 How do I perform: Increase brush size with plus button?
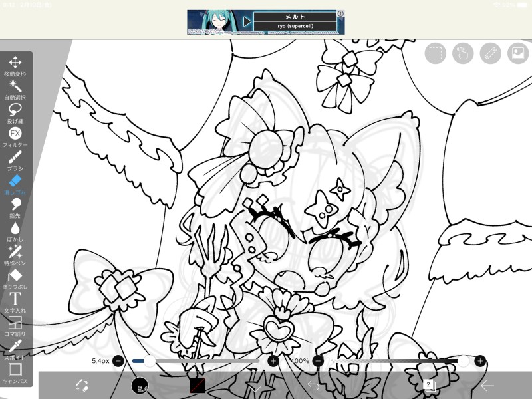pyautogui.click(x=273, y=361)
